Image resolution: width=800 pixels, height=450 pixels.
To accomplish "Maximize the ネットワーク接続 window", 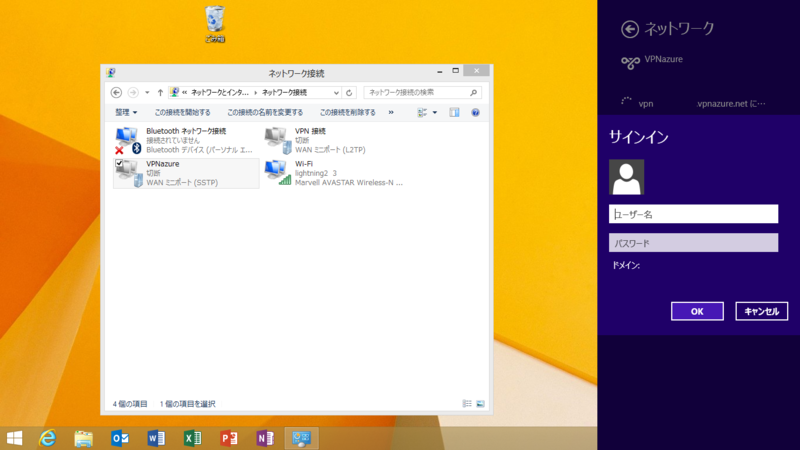I will 456,71.
